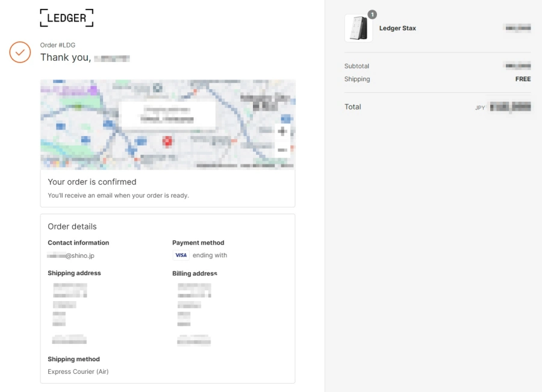Click the contact email ending in @shino.jp
542x392 pixels.
tap(71, 255)
